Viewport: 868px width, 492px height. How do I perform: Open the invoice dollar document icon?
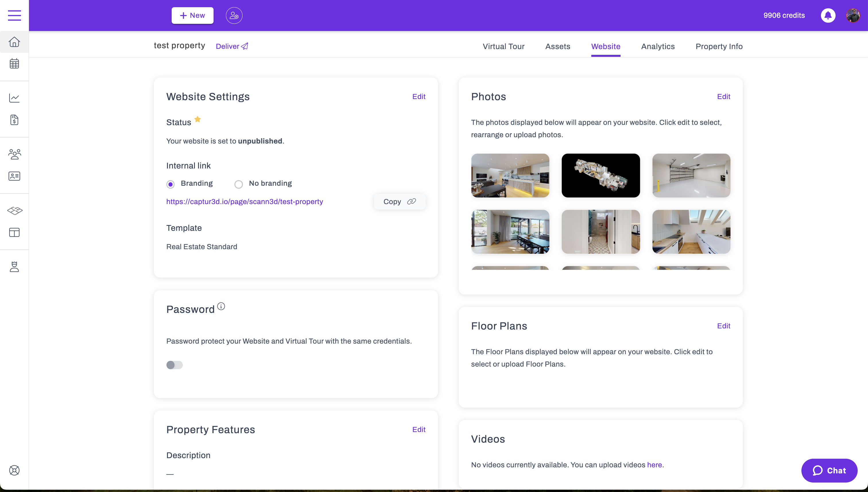pos(14,120)
